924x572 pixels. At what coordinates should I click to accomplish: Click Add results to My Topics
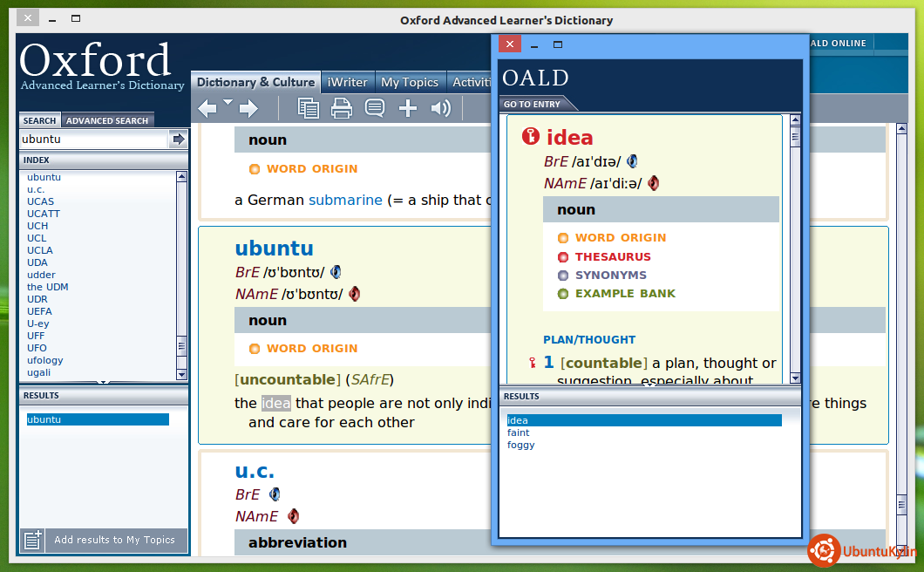coord(114,541)
